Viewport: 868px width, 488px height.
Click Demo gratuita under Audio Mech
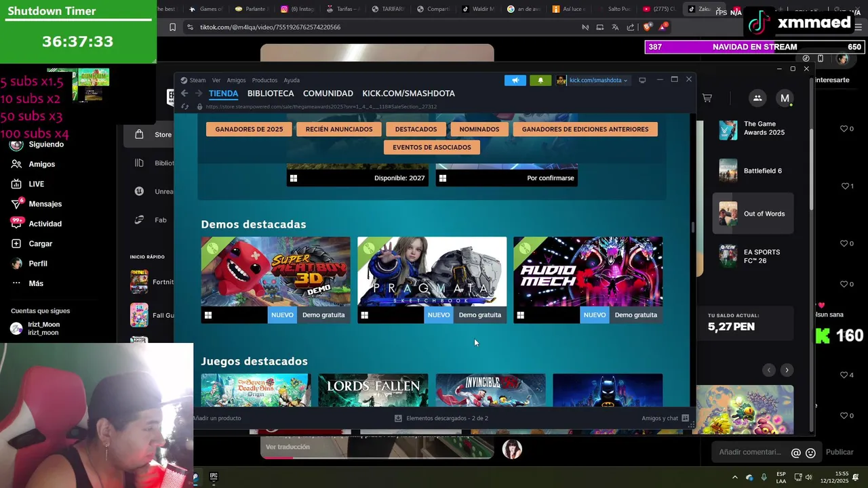636,314
